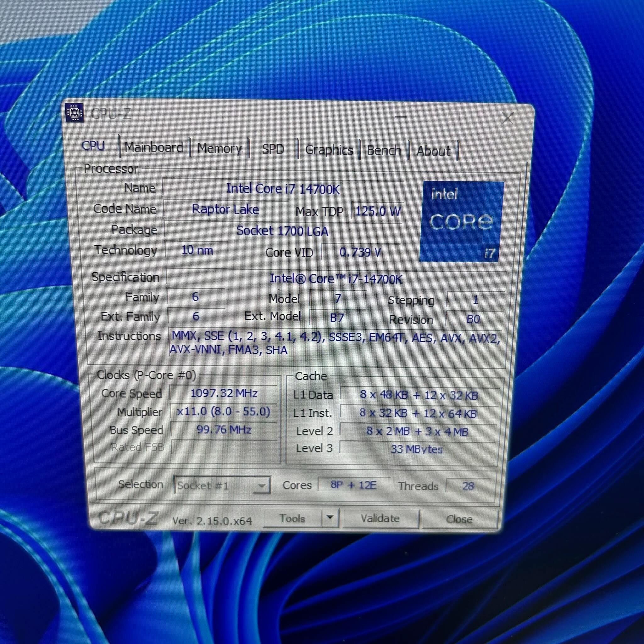Click the Instructions list text box
Screen dimensions: 644x644
click(335, 344)
